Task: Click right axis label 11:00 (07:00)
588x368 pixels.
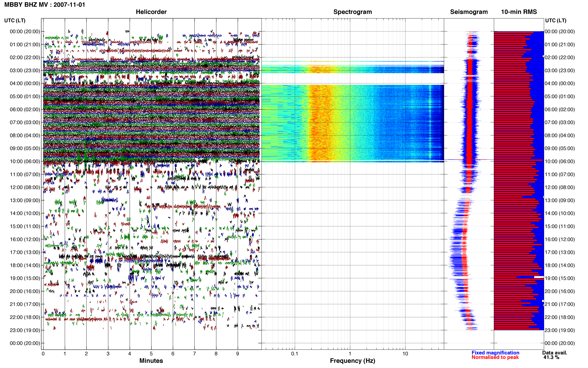Action: point(560,174)
